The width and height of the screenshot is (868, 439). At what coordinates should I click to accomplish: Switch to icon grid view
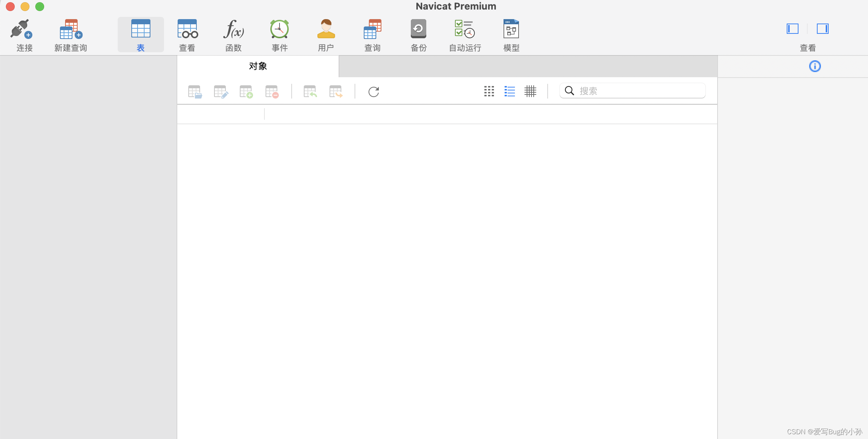pos(489,91)
